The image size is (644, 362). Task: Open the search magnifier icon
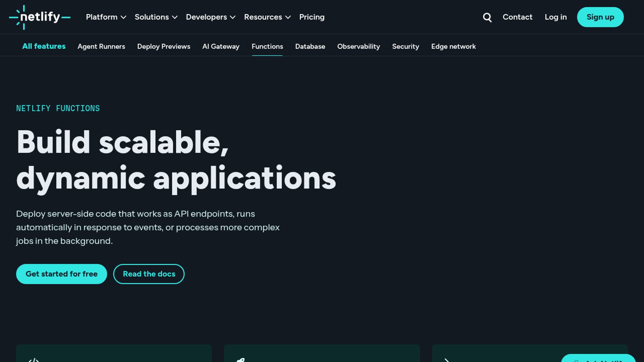487,17
